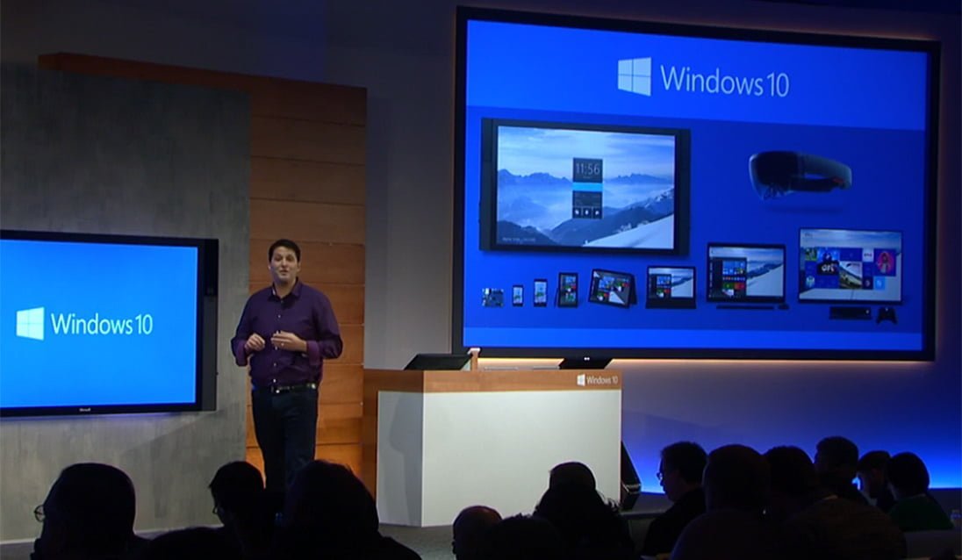962x560 pixels.
Task: Click the "Windows 10" text on the left TV
Action: pos(102,324)
